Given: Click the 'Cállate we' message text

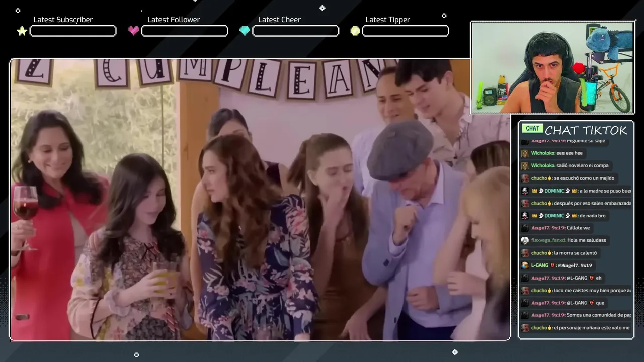Looking at the screenshot, I should (x=578, y=228).
